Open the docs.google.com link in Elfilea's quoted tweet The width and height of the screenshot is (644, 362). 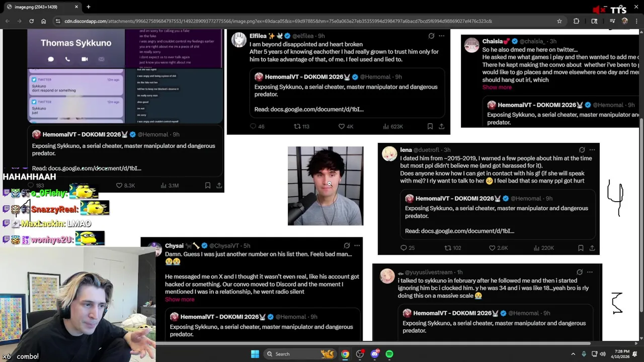click(x=317, y=109)
